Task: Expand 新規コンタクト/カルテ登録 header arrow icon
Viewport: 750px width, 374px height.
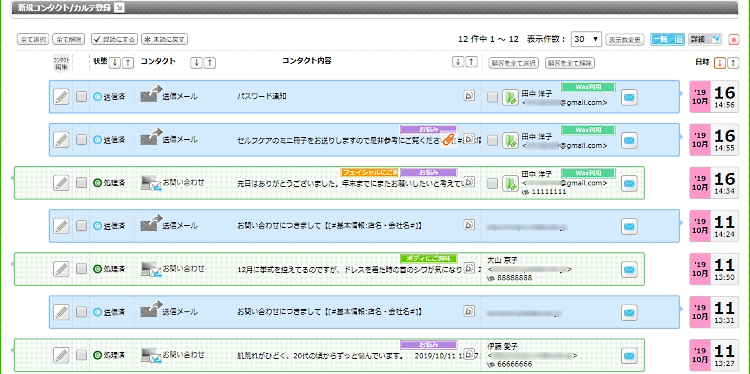Action: (120, 7)
